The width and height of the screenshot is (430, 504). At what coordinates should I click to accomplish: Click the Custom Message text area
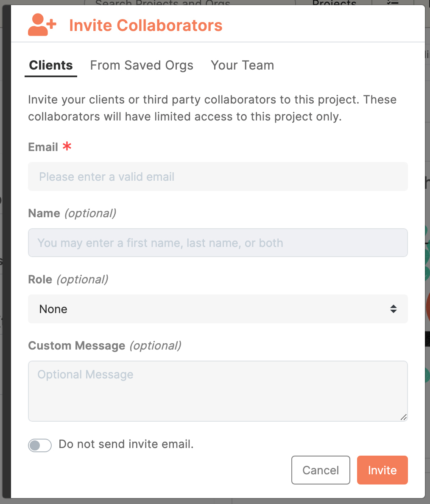(218, 391)
